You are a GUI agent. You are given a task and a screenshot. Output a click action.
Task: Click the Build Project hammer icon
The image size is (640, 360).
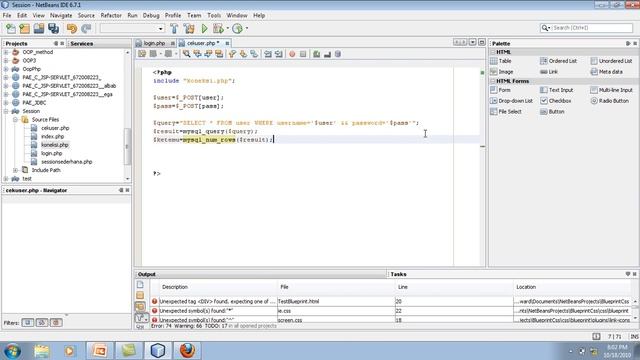tap(174, 29)
